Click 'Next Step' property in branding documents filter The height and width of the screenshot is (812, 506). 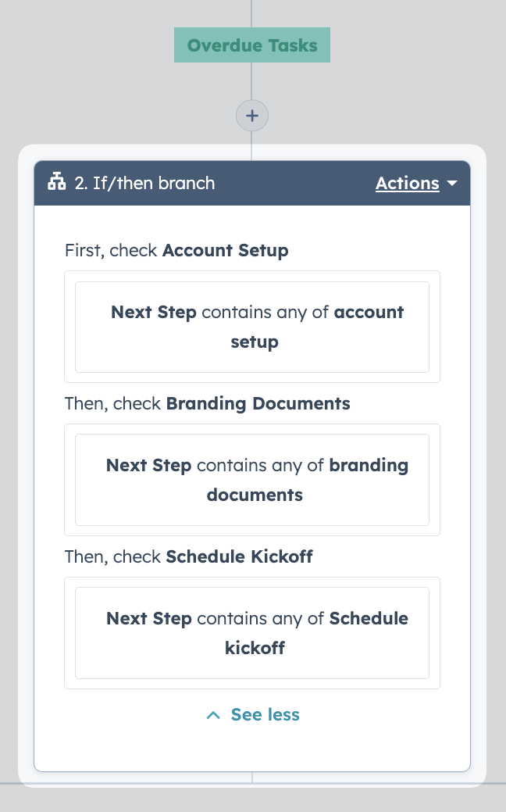tap(148, 466)
